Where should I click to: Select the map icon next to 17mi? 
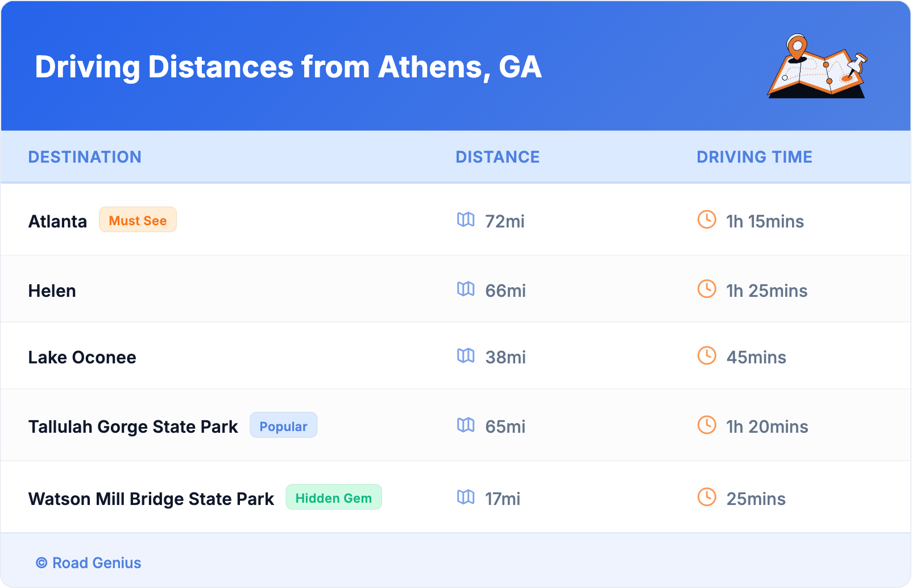coord(466,497)
